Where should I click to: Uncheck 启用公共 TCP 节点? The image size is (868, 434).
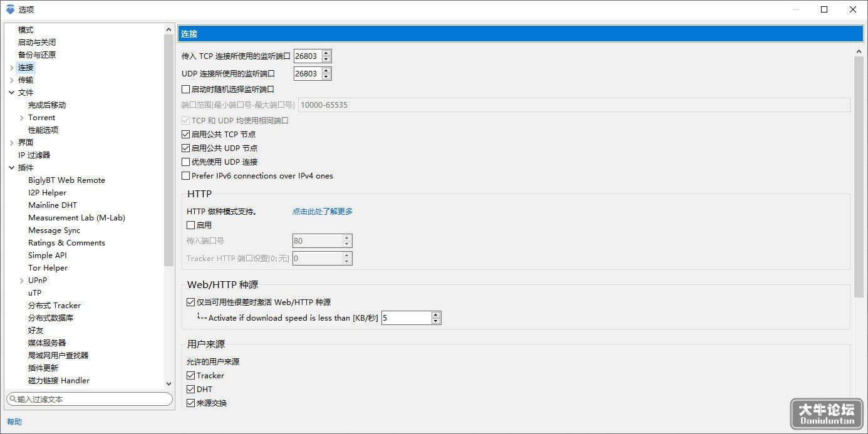(185, 135)
